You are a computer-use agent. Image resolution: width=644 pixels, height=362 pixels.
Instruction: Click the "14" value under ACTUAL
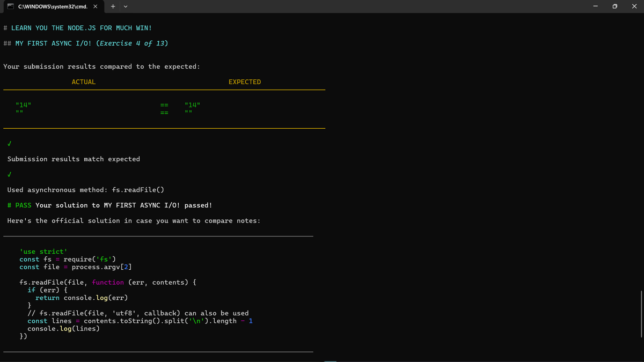[x=24, y=105]
